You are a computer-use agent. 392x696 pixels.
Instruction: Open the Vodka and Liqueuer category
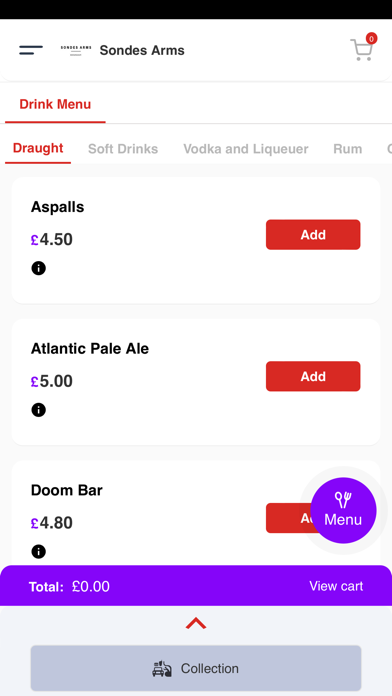pos(245,149)
